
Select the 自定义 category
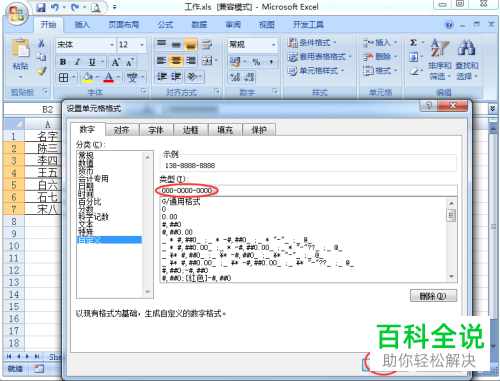coord(109,240)
